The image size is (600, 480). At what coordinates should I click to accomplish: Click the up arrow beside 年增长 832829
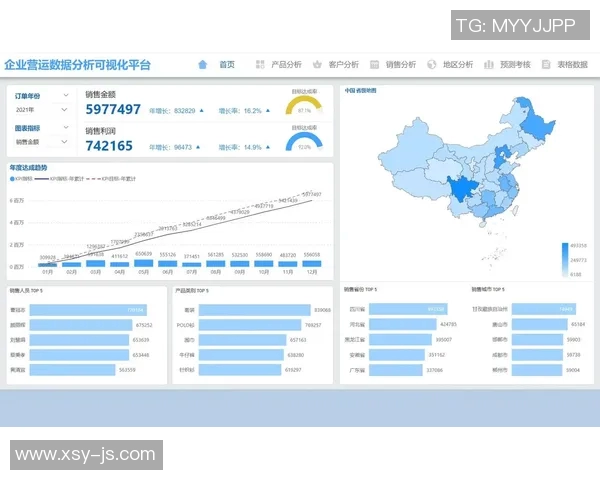coord(201,111)
